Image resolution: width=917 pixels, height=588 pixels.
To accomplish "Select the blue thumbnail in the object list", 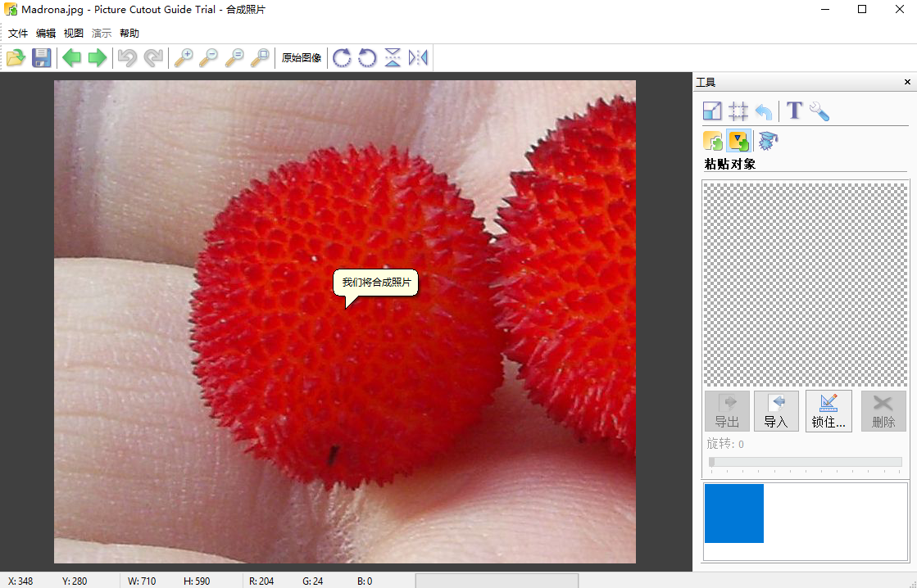I will pyautogui.click(x=734, y=513).
